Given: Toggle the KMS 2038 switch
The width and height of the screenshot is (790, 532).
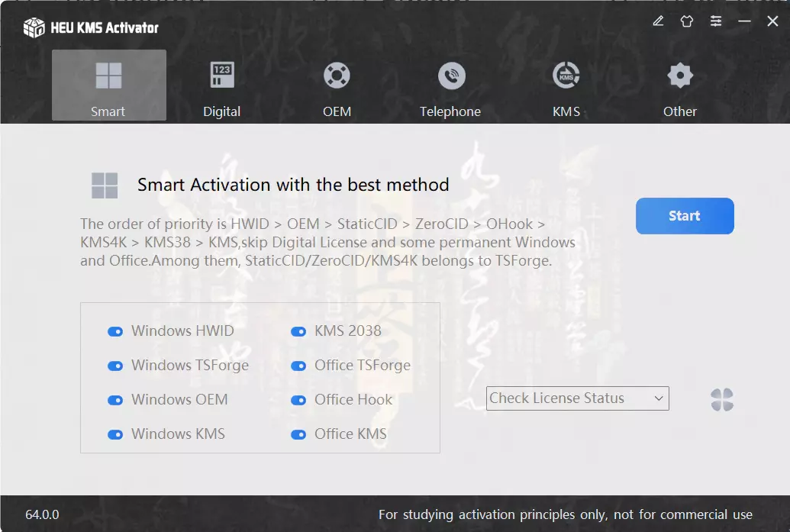Looking at the screenshot, I should pos(298,331).
